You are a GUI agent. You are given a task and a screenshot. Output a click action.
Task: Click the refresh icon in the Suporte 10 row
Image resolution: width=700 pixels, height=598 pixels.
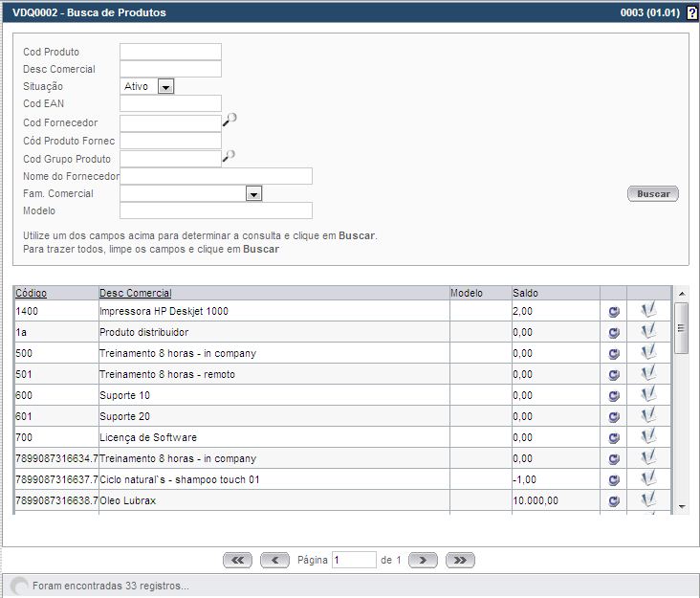613,395
